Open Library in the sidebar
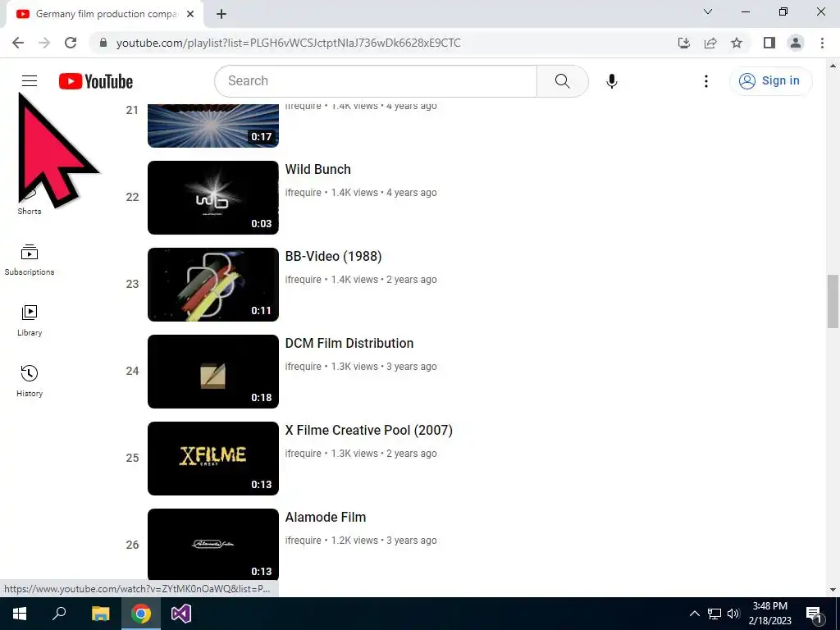Viewport: 840px width, 630px height. coord(30,321)
